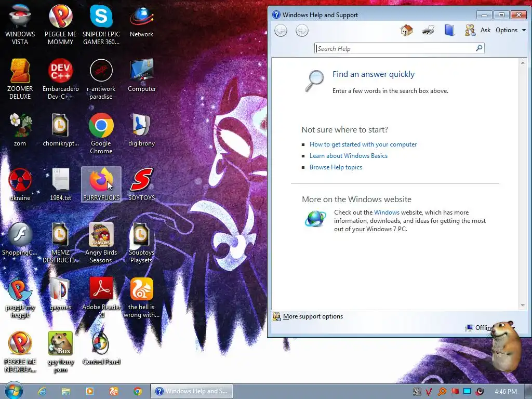Select the ukraine radiation icon
The width and height of the screenshot is (532, 399).
point(20,184)
